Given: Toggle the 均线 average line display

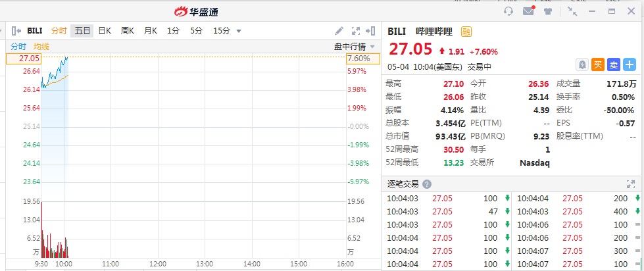Looking at the screenshot, I should tap(41, 46).
